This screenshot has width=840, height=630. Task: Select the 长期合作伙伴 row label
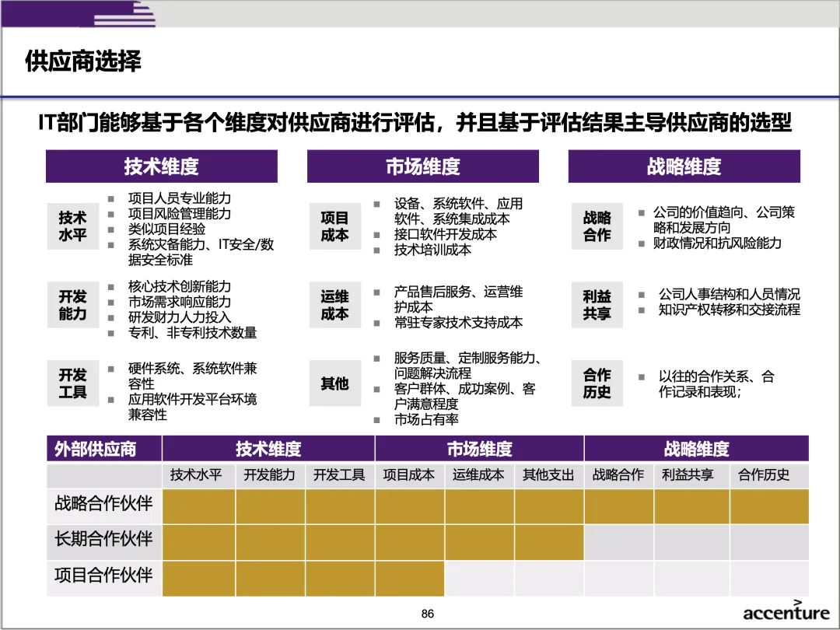(x=104, y=540)
